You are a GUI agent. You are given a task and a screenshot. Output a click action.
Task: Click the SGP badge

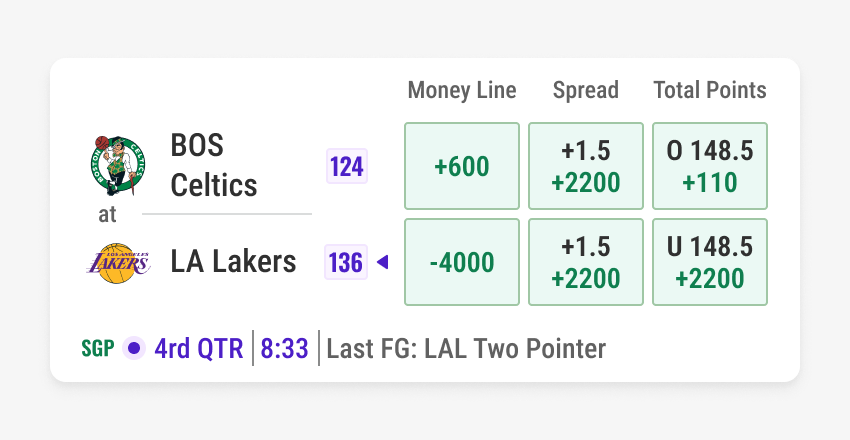(98, 349)
